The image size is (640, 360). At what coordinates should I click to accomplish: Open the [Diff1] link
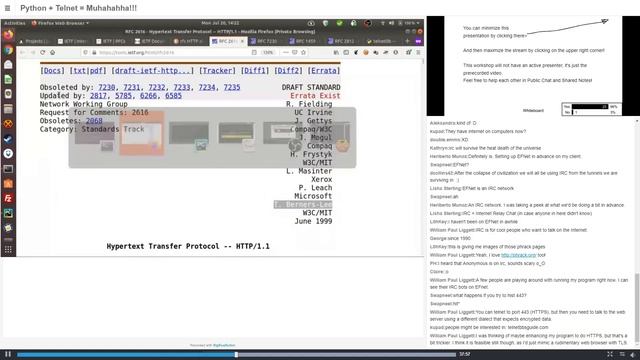(x=255, y=71)
